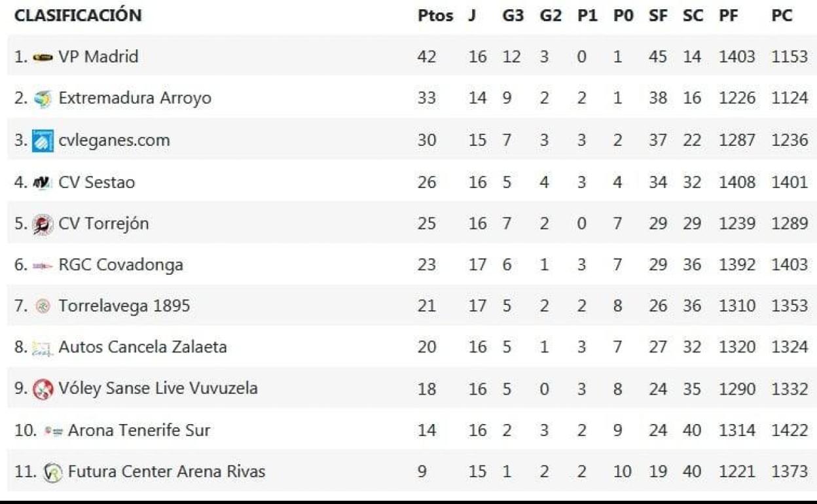Image resolution: width=817 pixels, height=504 pixels.
Task: Click the Ptos column header
Action: coord(435,16)
